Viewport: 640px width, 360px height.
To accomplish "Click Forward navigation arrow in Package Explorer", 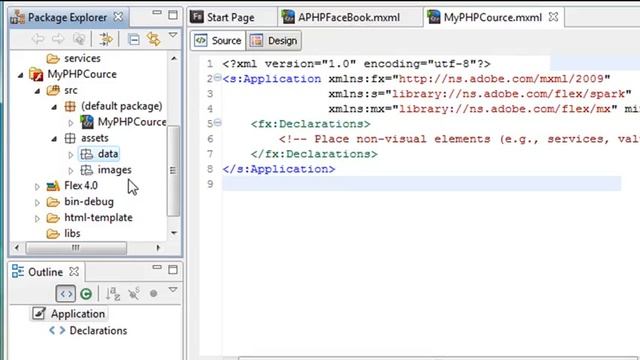I will pyautogui.click(x=58, y=39).
